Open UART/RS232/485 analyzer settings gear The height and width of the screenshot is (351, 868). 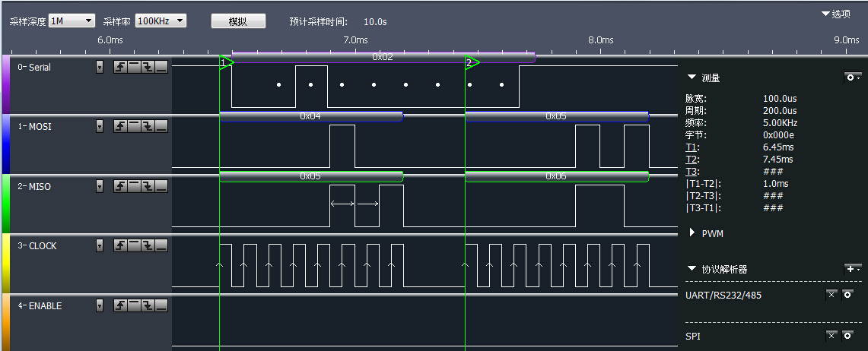coord(847,295)
